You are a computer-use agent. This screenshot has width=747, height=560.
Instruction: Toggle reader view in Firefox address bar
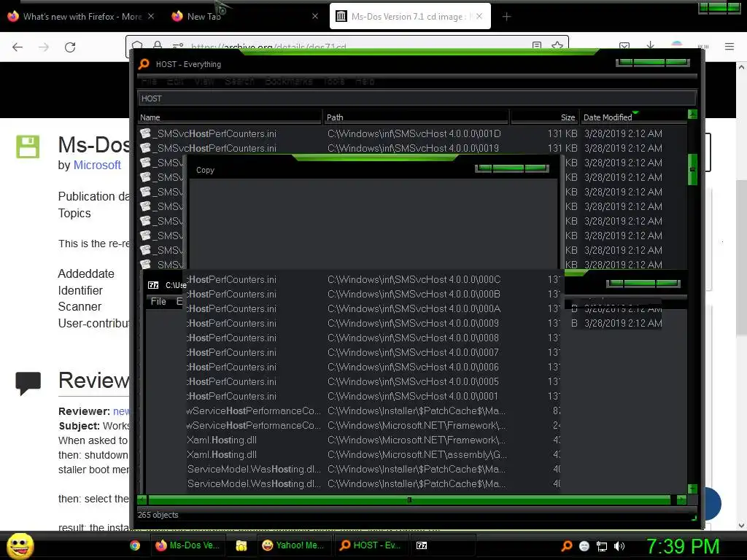pyautogui.click(x=537, y=46)
